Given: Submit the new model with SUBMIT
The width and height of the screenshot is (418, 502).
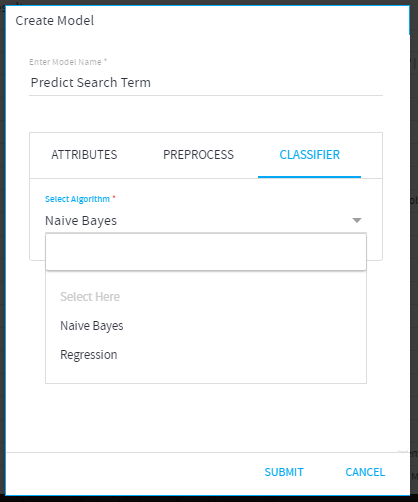Looking at the screenshot, I should coord(284,472).
